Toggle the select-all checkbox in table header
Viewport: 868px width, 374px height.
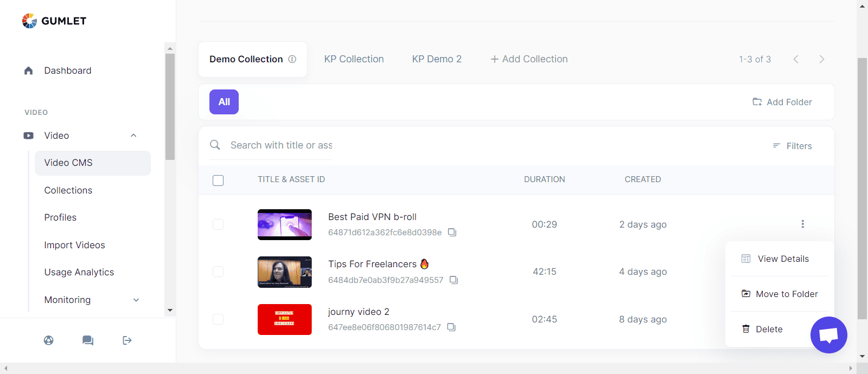[x=218, y=180]
